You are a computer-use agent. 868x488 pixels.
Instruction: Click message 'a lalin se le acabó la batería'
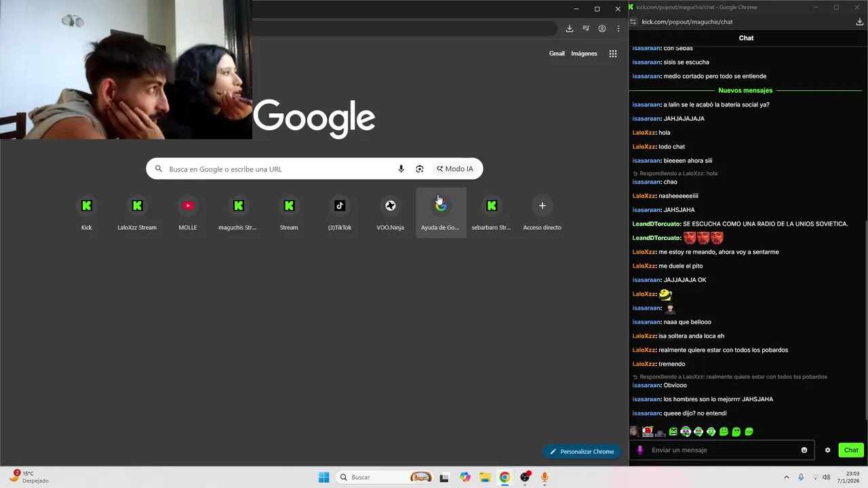pyautogui.click(x=716, y=104)
